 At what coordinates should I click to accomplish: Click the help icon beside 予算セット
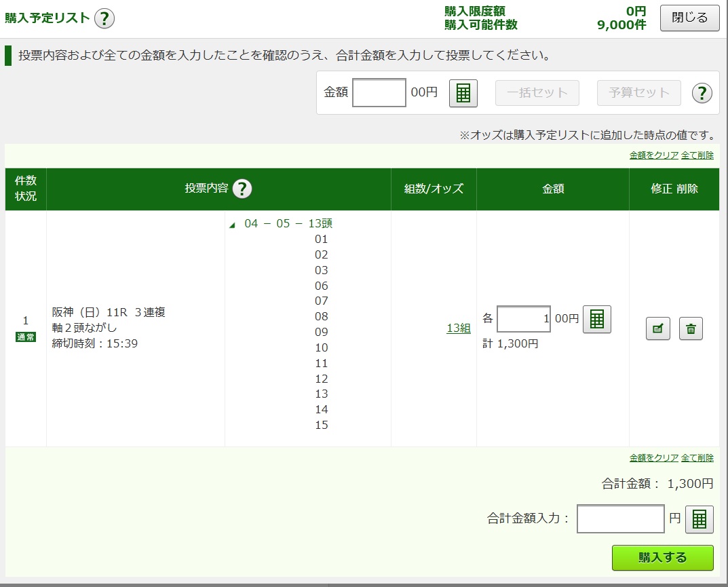(x=702, y=93)
